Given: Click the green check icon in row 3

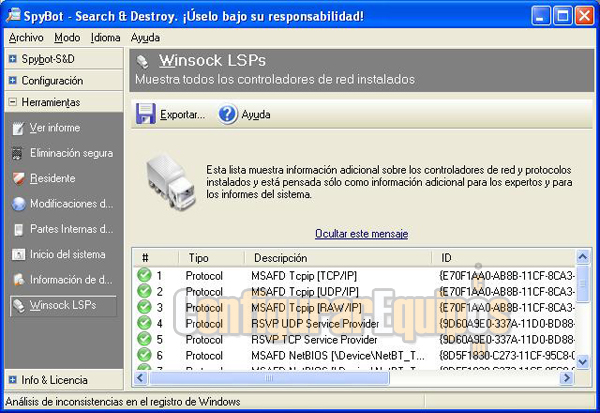Looking at the screenshot, I should [x=144, y=307].
